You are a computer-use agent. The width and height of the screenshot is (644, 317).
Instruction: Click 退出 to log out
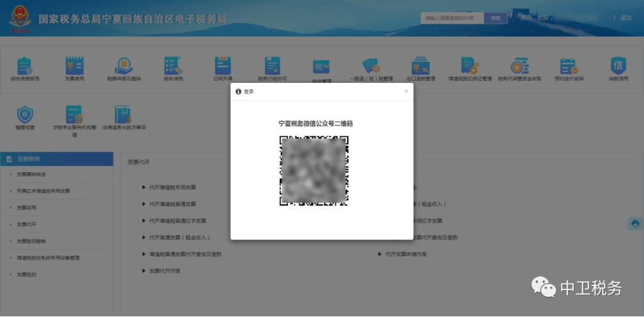point(626,18)
